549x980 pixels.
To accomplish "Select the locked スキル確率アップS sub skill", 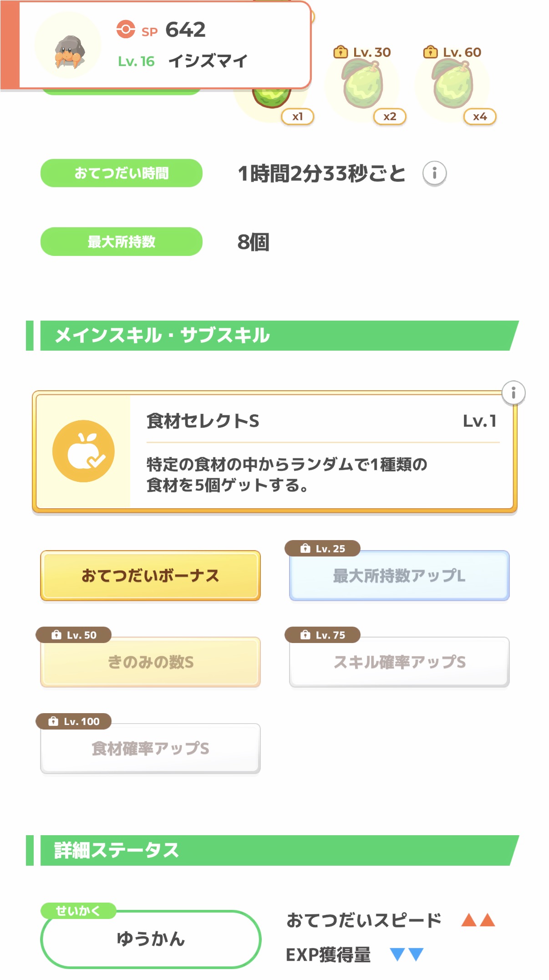I will (x=399, y=662).
